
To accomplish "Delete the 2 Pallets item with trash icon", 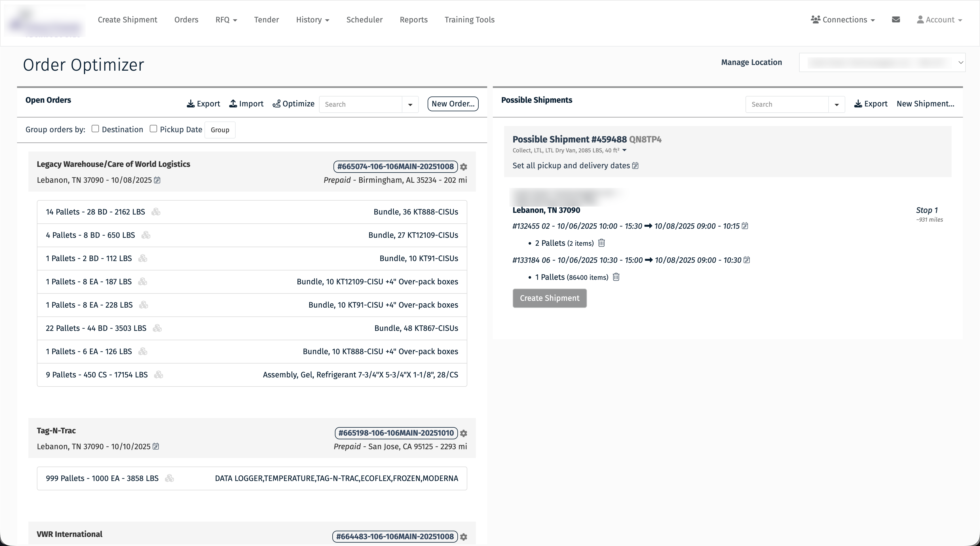I will 601,243.
